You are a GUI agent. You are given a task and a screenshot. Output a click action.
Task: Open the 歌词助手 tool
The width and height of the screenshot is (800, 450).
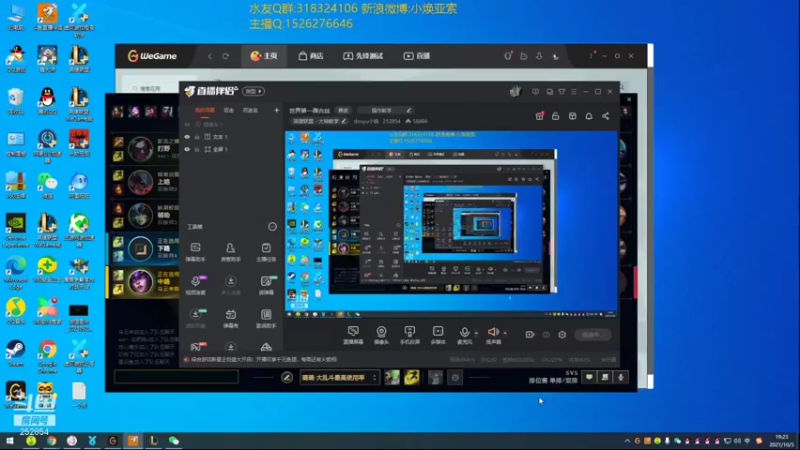click(x=266, y=318)
